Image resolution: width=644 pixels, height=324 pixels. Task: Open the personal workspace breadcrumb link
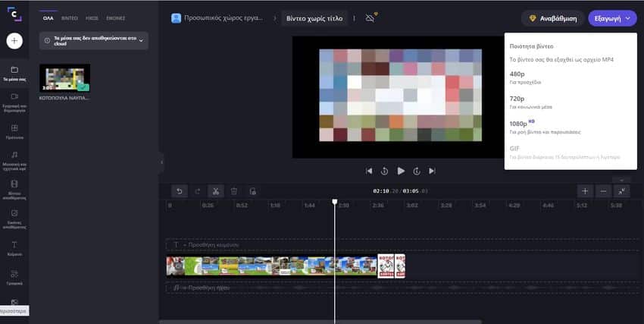coord(224,18)
